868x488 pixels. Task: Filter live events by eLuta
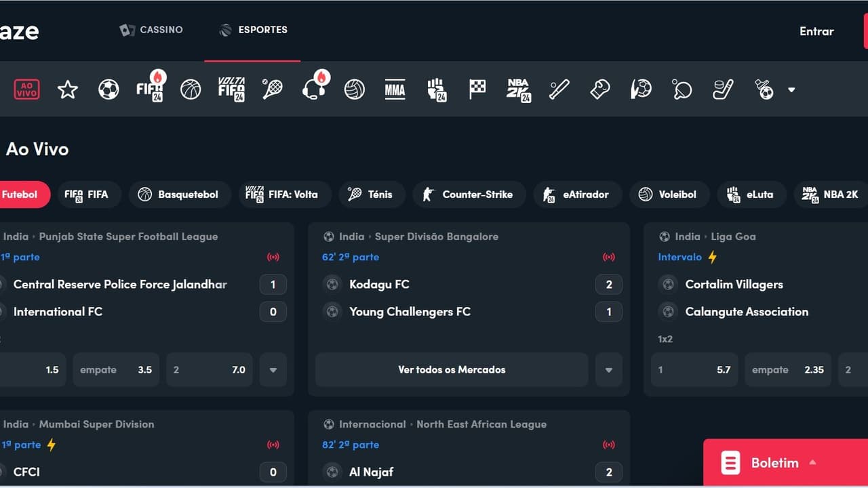coord(751,195)
